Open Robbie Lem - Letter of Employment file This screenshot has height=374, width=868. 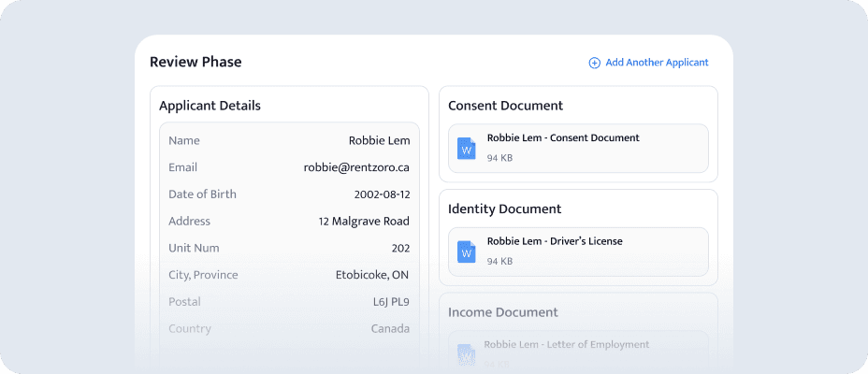[578, 352]
